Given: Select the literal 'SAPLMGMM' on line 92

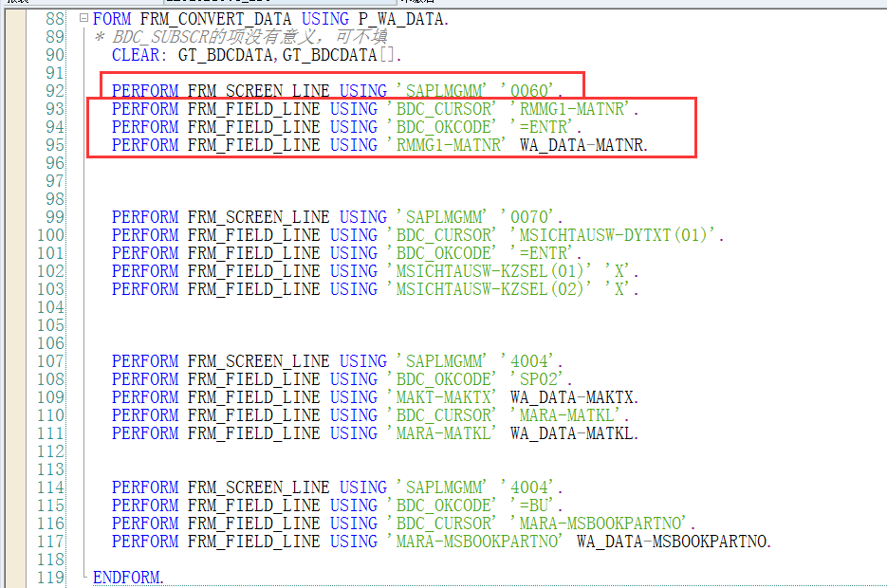Looking at the screenshot, I should (437, 90).
